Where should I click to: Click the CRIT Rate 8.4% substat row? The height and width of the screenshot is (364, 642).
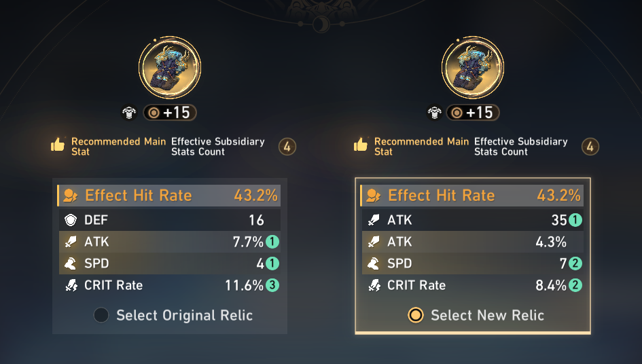tap(473, 285)
